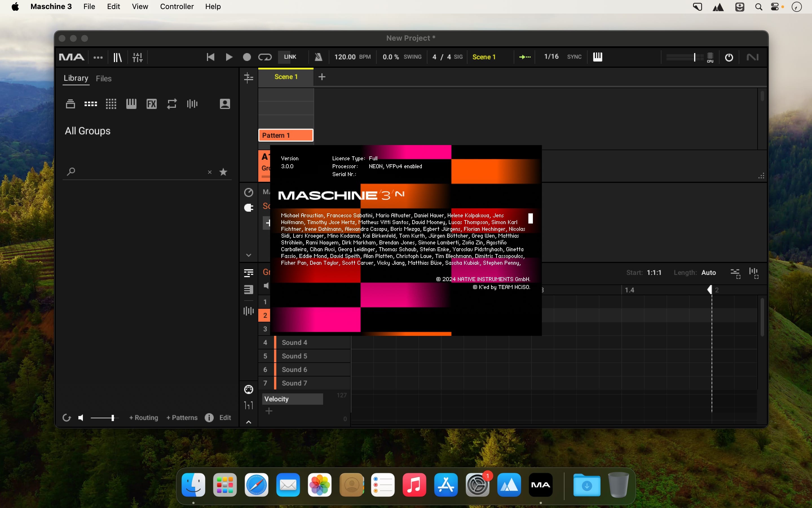Select the Scene 1 tab in arranger
This screenshot has height=508, width=812.
pos(286,77)
